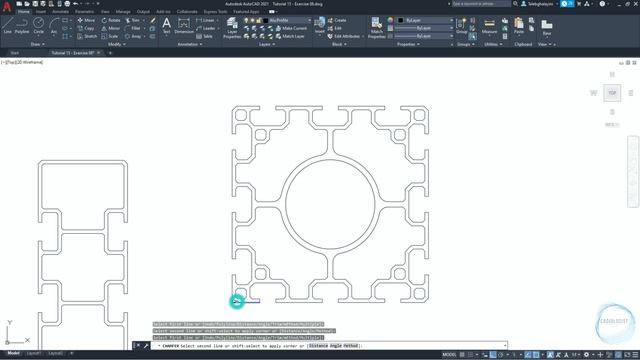This screenshot has height=360, width=640.
Task: Click the black layer color swatch
Action: pos(266,20)
